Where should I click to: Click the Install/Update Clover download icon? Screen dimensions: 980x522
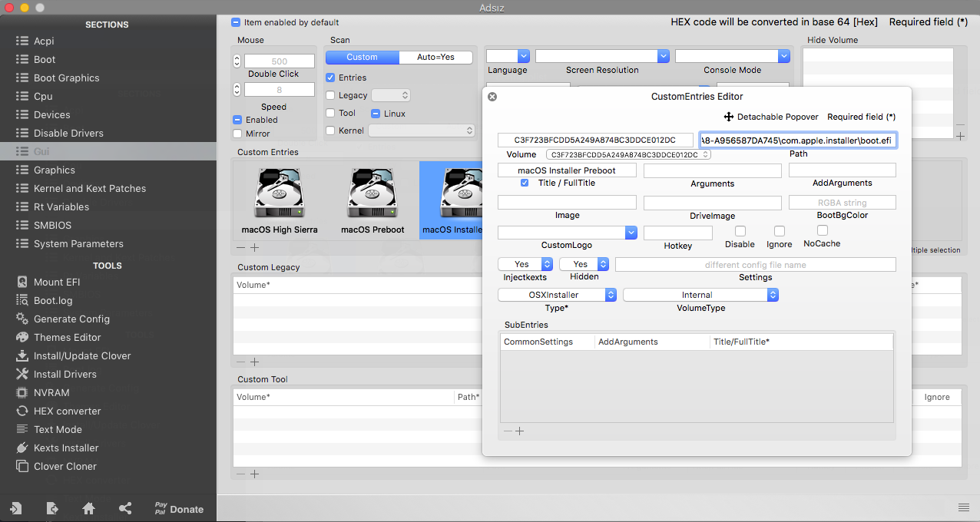pos(22,355)
